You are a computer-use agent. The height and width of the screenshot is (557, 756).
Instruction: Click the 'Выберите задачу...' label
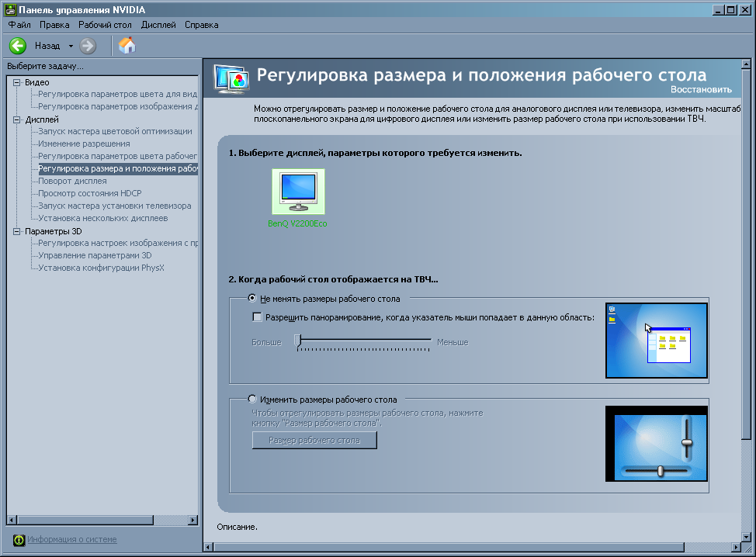pyautogui.click(x=45, y=67)
